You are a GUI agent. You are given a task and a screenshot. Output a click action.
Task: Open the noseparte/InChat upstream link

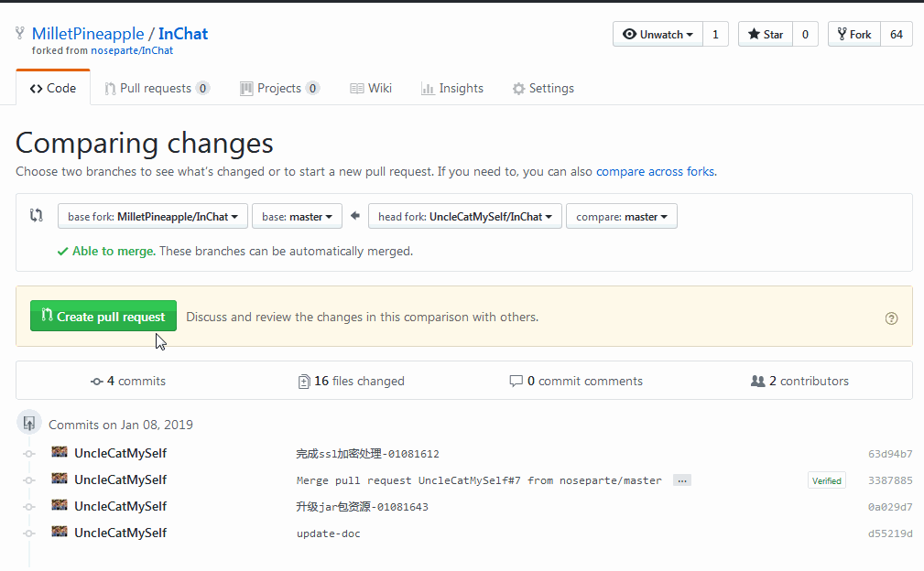[x=132, y=51]
